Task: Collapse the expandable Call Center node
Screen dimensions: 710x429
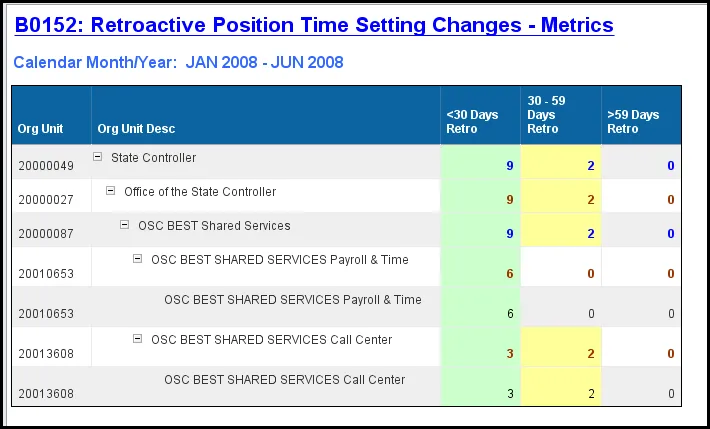Action: point(138,339)
